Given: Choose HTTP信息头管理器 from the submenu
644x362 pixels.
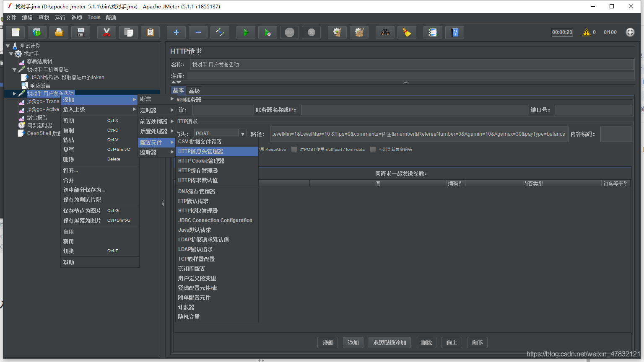Looking at the screenshot, I should 217,151.
